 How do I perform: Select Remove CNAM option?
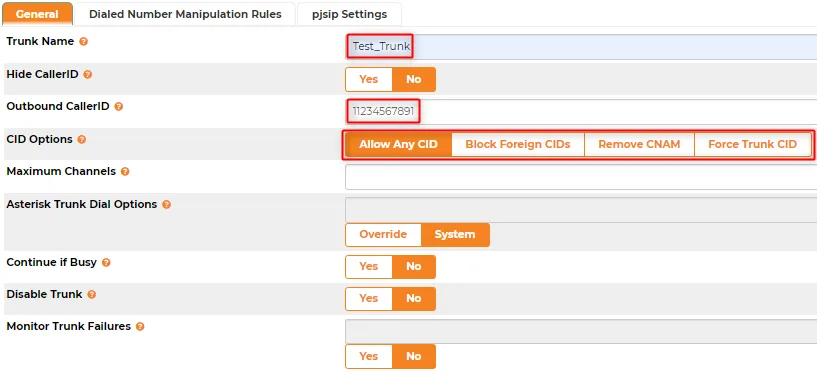coord(639,144)
